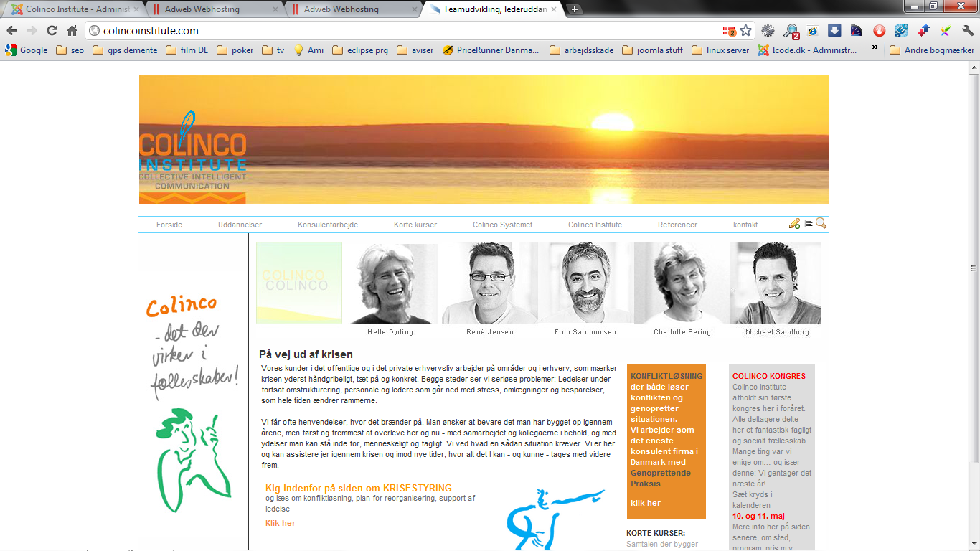Open the gps demente bookmarks folder
The height and width of the screenshot is (551, 980).
pos(126,50)
